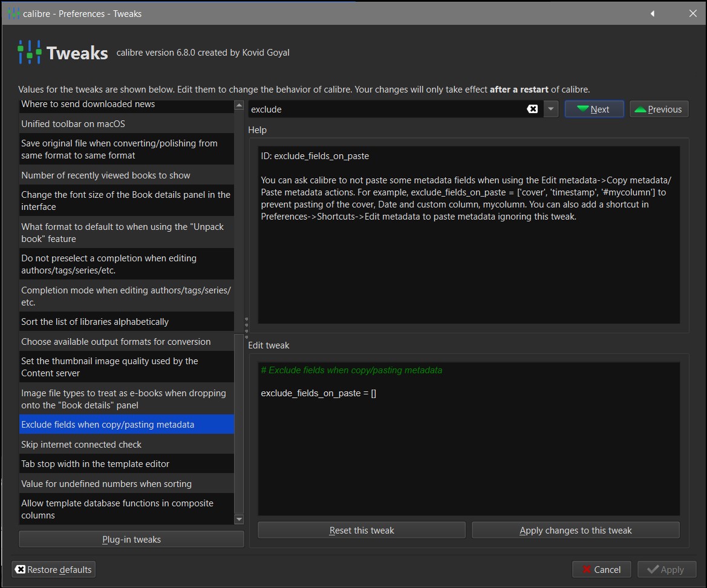Click inside the Edit tweak code editor
This screenshot has width=707, height=588.
469,439
